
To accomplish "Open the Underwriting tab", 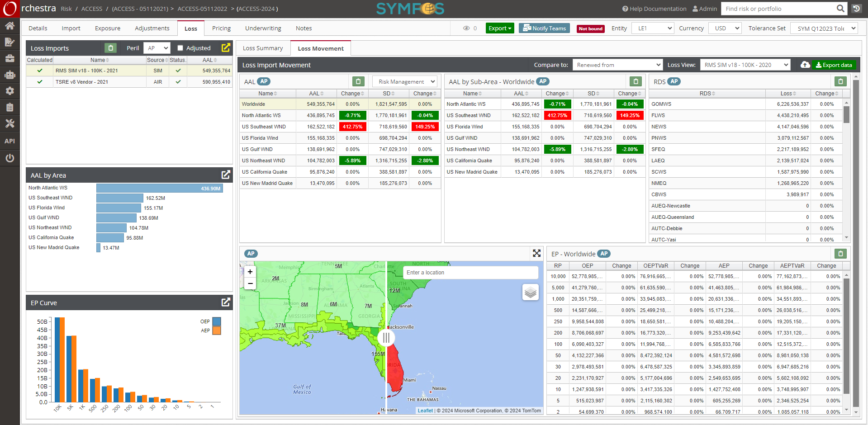I will pos(263,28).
